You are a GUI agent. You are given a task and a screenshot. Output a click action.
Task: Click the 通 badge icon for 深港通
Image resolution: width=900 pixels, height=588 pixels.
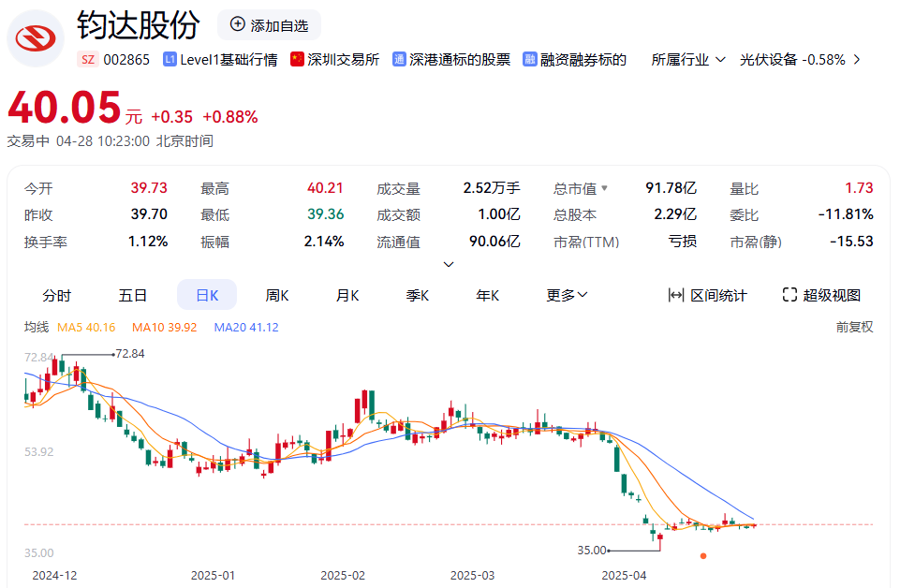[399, 59]
